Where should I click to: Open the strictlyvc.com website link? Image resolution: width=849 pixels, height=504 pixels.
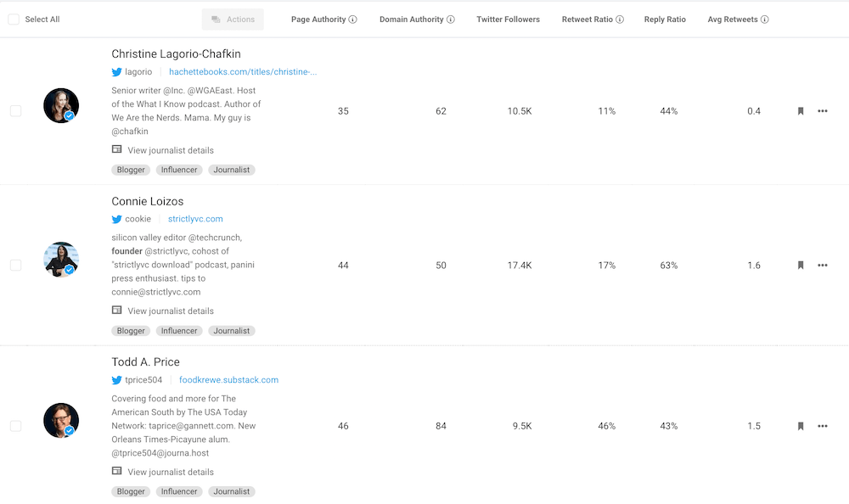click(194, 219)
